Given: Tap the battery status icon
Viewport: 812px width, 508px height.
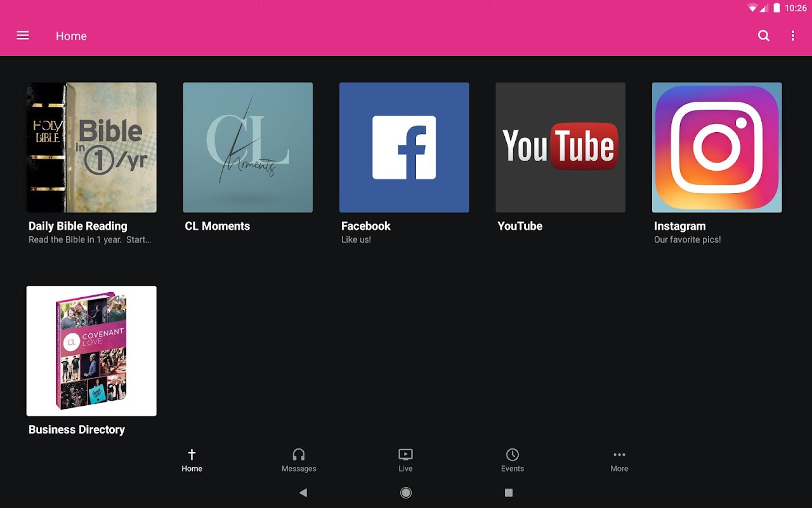Looking at the screenshot, I should click(x=776, y=8).
